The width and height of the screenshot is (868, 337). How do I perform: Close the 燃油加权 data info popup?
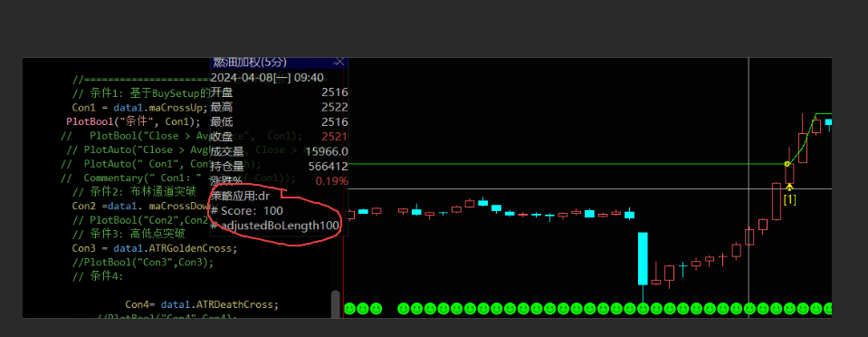[x=339, y=63]
